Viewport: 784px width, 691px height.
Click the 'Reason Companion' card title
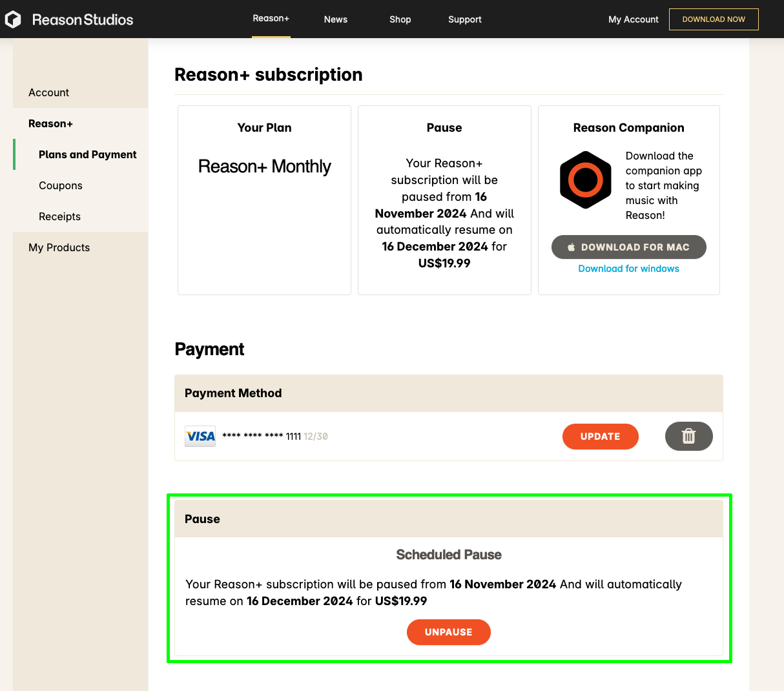coord(629,128)
